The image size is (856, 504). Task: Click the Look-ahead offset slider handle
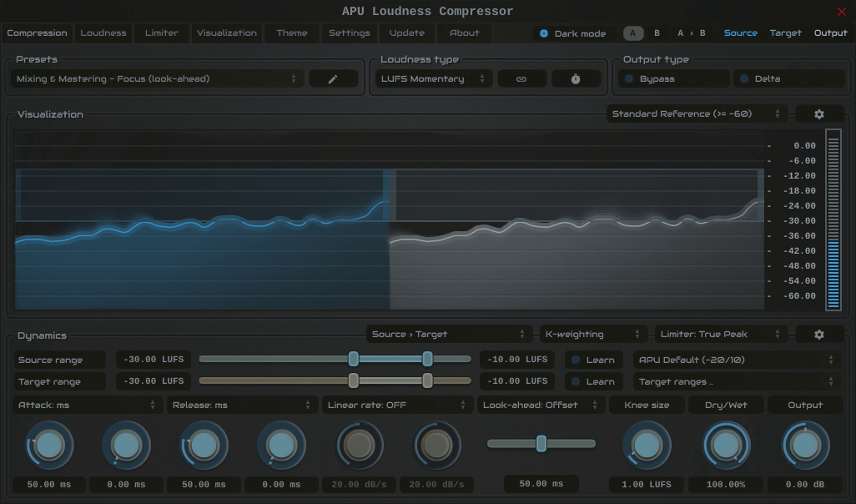(x=541, y=443)
